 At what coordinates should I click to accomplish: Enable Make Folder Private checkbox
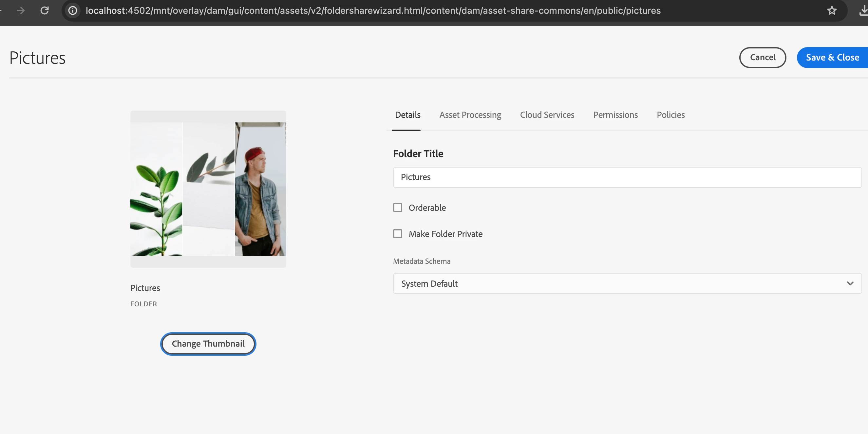click(398, 234)
